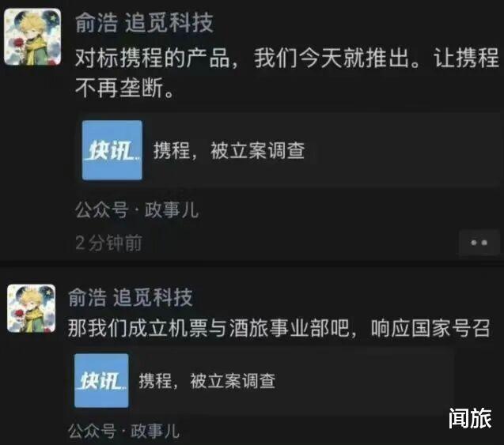Select the first post text about 对标携程的产品
Image resolution: width=504 pixels, height=445 pixels.
click(x=286, y=73)
